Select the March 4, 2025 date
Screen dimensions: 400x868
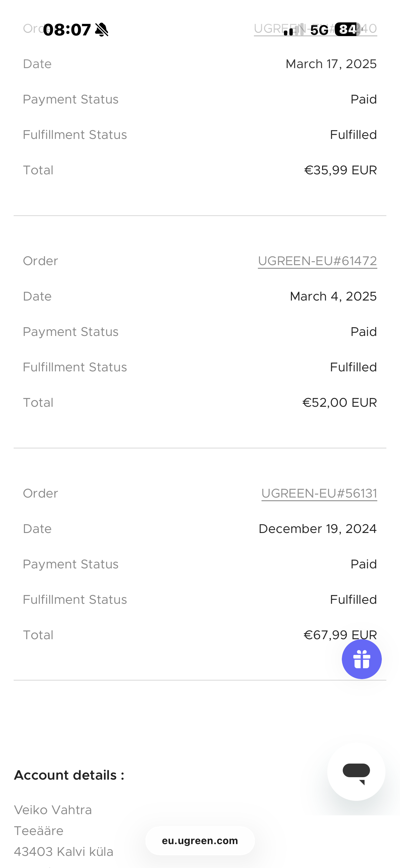(x=333, y=297)
